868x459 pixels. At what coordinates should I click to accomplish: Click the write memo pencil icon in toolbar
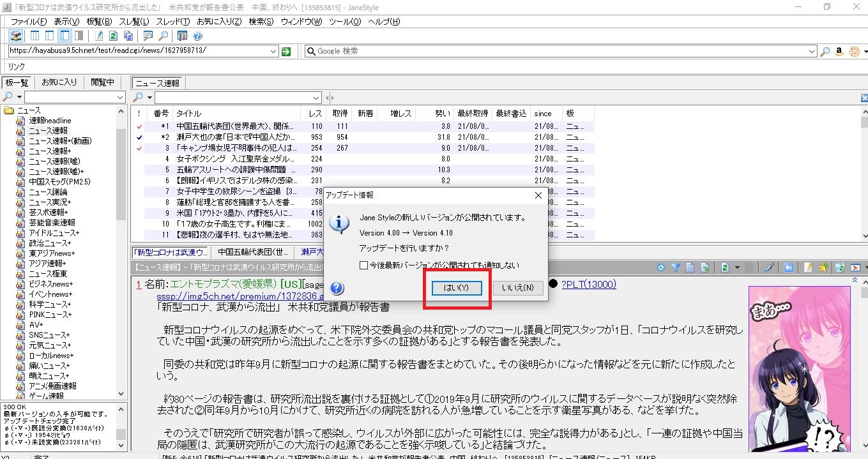(x=98, y=35)
